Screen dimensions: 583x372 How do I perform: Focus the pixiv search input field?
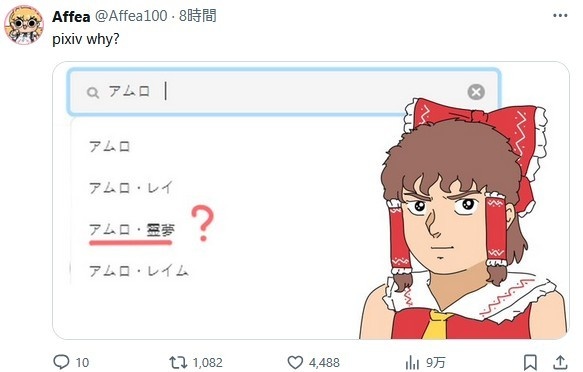(x=284, y=91)
